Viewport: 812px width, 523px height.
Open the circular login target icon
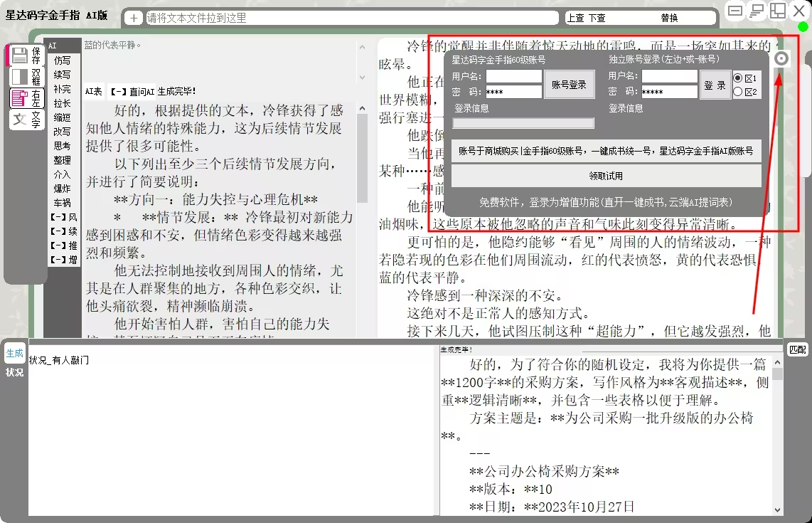(x=781, y=58)
